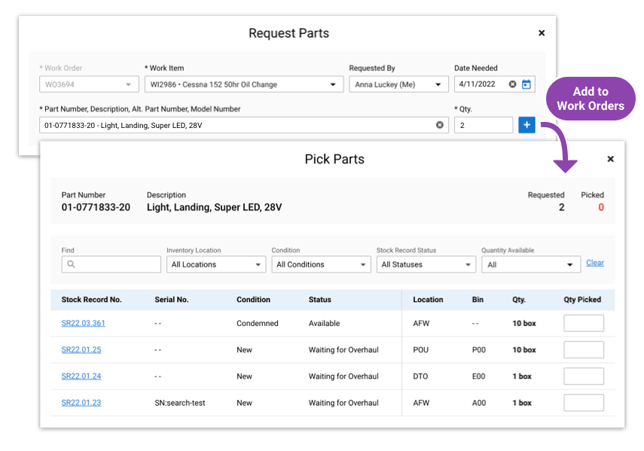Click the Clear filters link
The image size is (644, 451).
click(x=595, y=263)
